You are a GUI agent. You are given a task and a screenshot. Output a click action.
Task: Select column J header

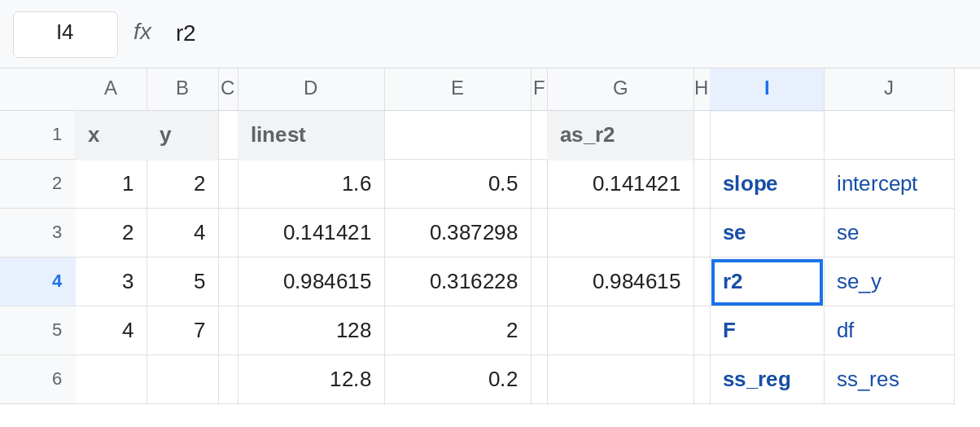[889, 89]
